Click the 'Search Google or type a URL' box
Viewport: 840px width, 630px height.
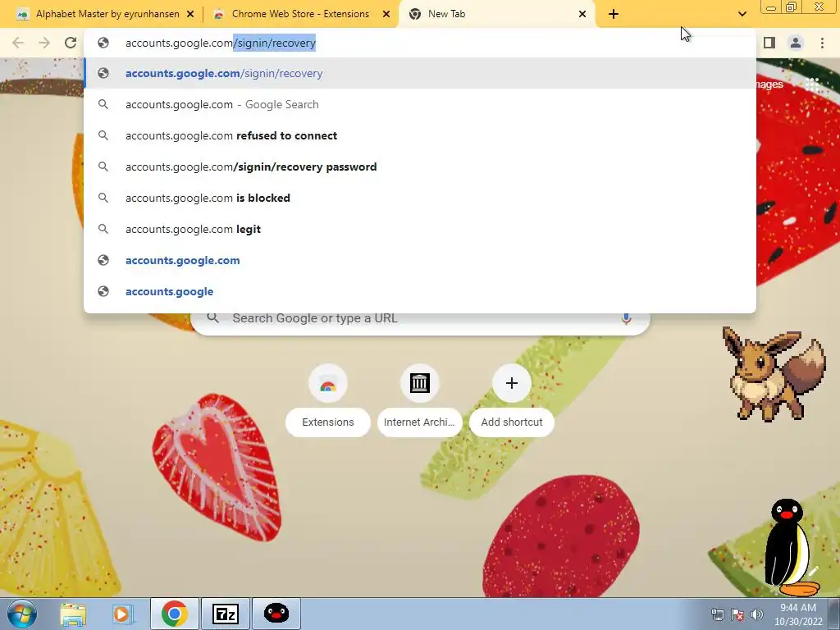tap(421, 322)
